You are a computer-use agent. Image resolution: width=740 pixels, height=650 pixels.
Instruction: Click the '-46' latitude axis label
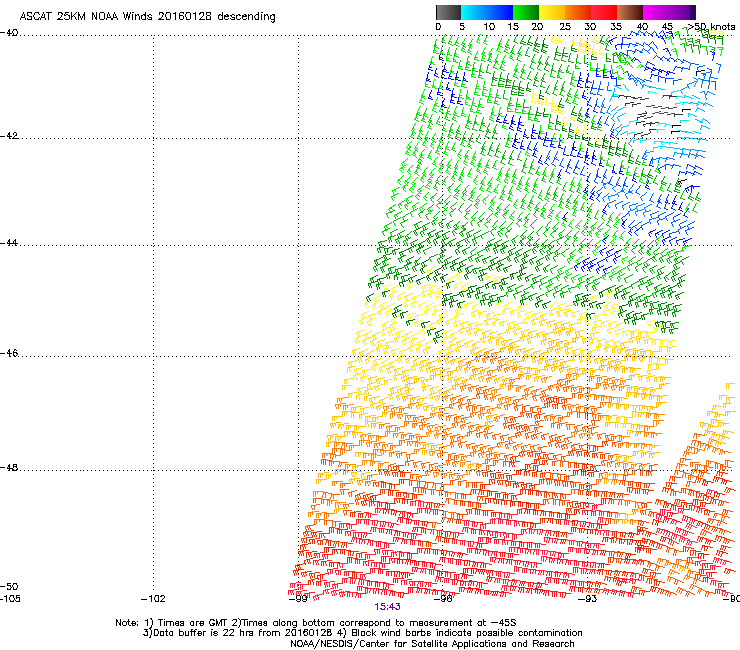[9, 353]
